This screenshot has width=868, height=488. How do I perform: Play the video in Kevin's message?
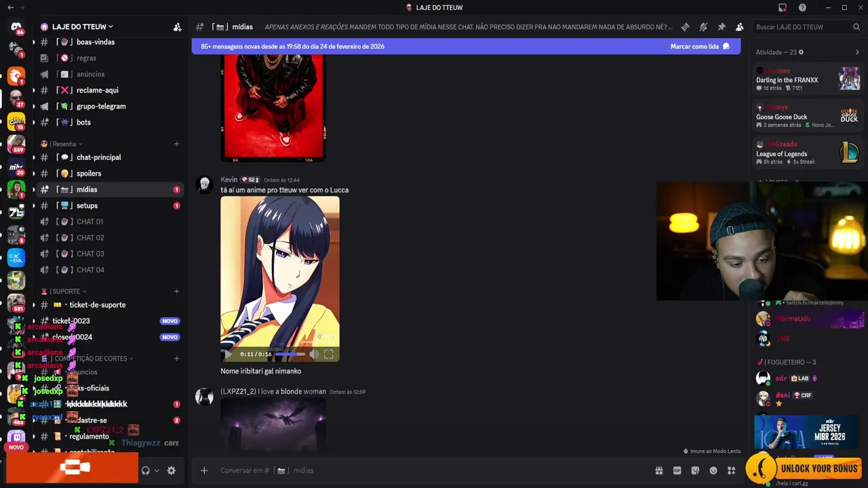point(228,354)
